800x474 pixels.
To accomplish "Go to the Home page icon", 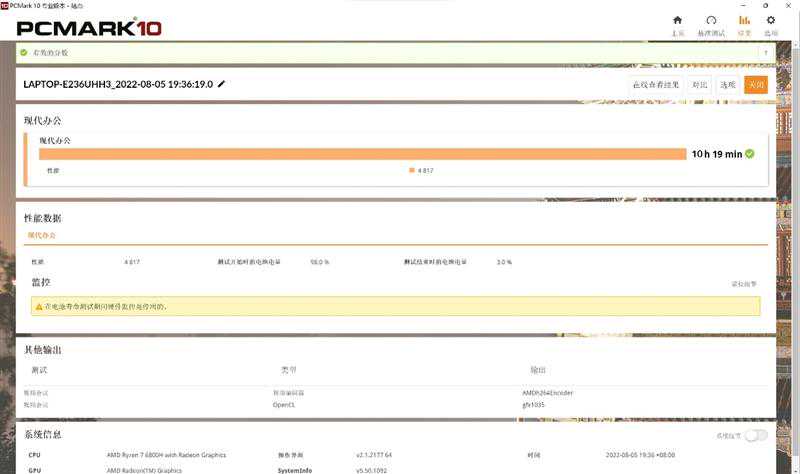I will coord(677,21).
